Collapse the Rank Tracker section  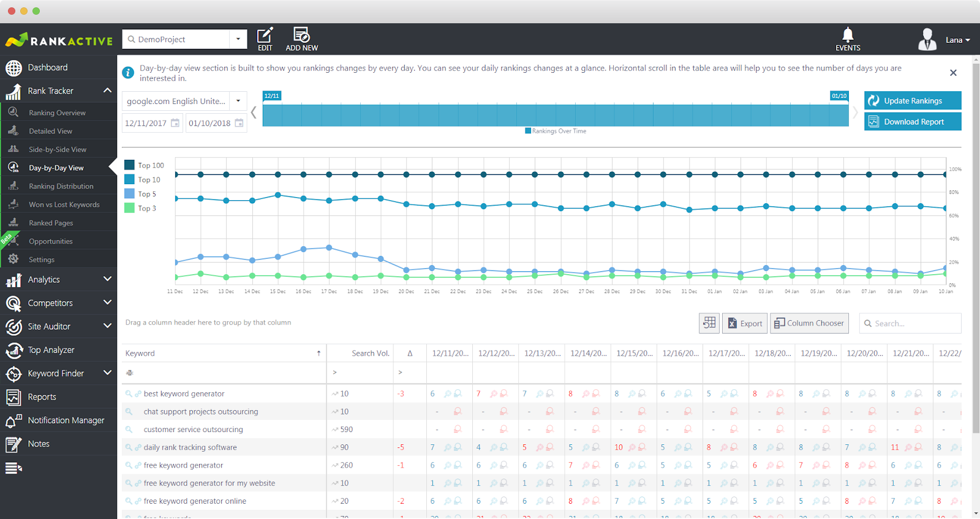tap(107, 91)
